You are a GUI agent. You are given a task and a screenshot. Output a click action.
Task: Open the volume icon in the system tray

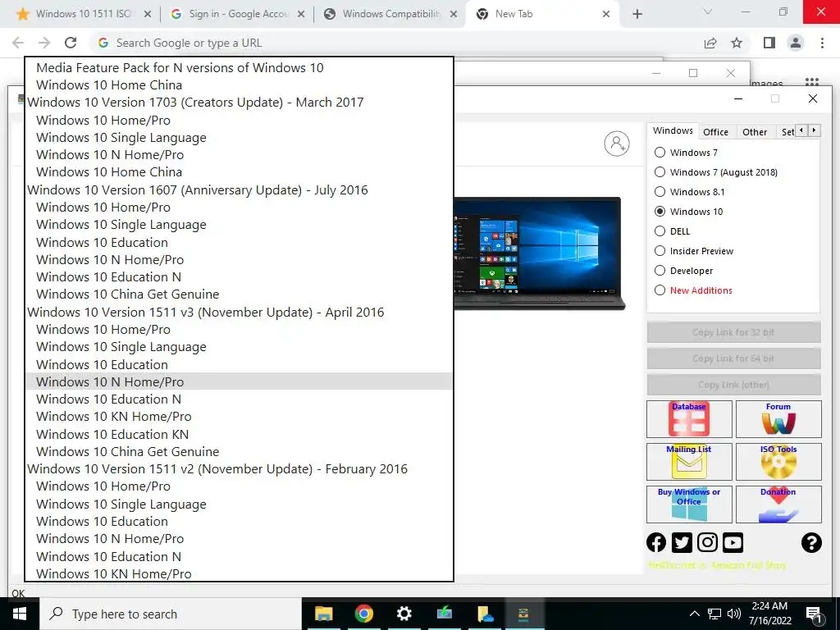click(x=734, y=614)
